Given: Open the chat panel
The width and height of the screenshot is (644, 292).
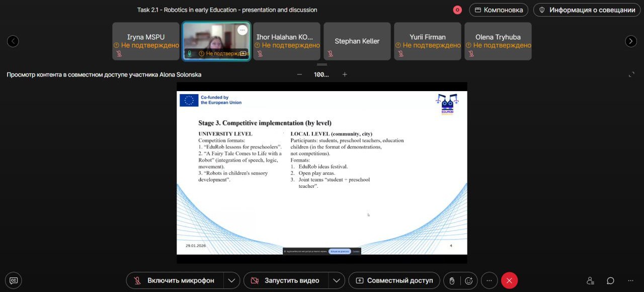Looking at the screenshot, I should (610, 280).
